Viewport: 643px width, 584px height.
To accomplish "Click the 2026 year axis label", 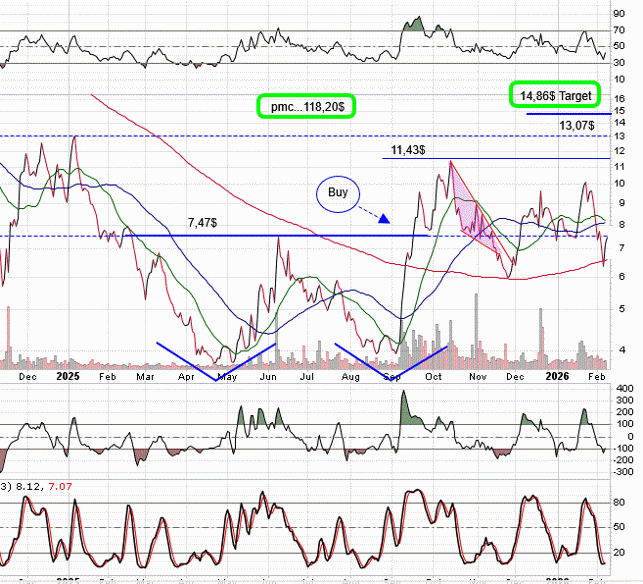I will point(559,377).
